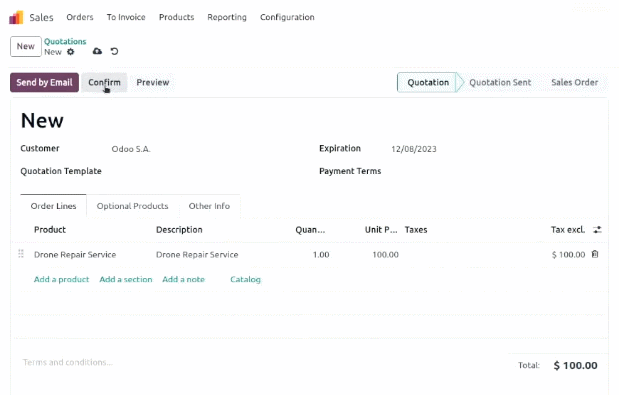This screenshot has height=395, width=619.
Task: Click the New record title
Action: [x=42, y=120]
